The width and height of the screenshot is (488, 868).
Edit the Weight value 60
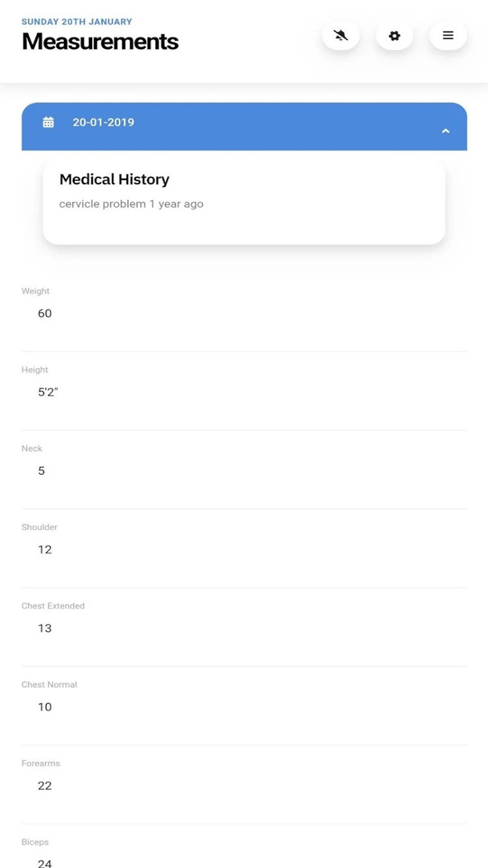[x=45, y=313]
